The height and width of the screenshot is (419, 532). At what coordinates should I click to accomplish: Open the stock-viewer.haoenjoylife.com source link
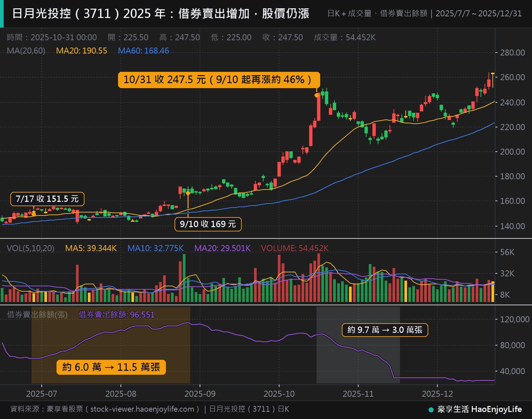[142, 409]
